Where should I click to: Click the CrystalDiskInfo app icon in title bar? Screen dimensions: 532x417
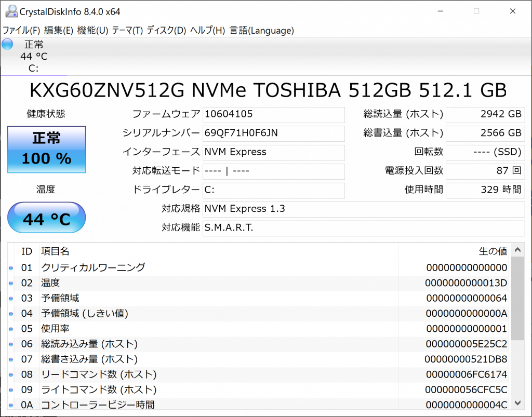coord(11,11)
